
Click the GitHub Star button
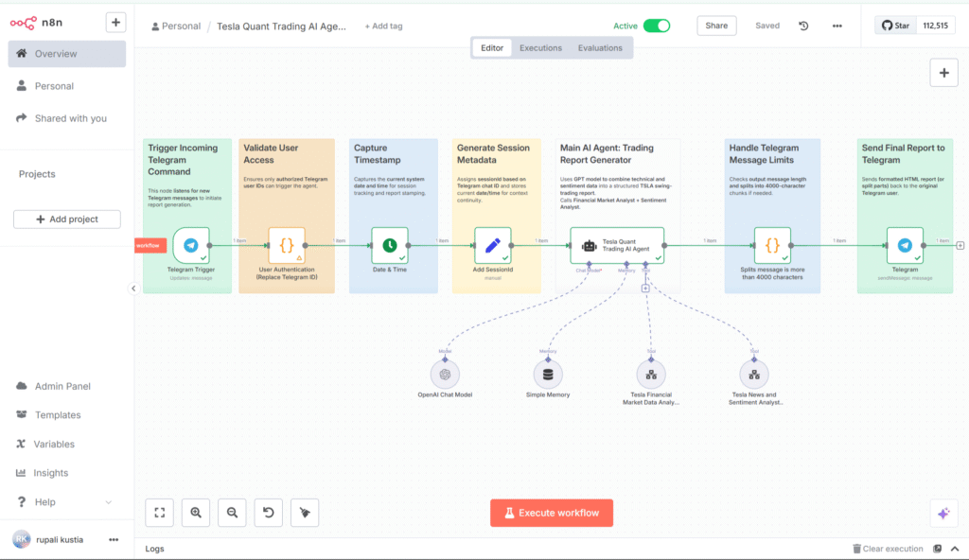click(x=895, y=26)
